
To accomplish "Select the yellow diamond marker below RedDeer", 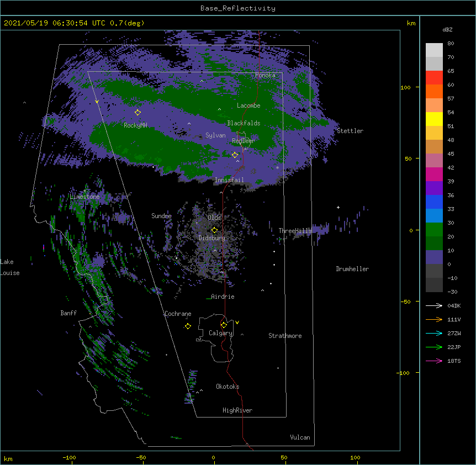I will (x=235, y=155).
